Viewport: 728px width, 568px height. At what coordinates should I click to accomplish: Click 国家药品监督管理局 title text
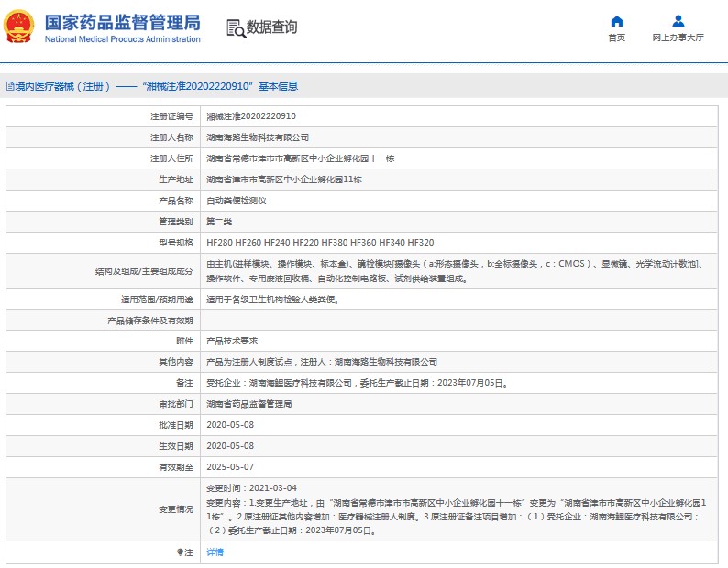pos(123,22)
